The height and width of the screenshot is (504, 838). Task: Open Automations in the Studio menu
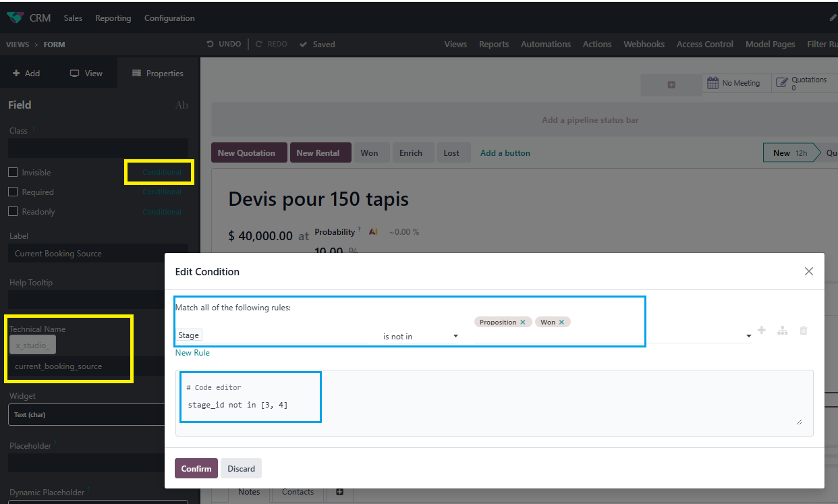tap(546, 44)
